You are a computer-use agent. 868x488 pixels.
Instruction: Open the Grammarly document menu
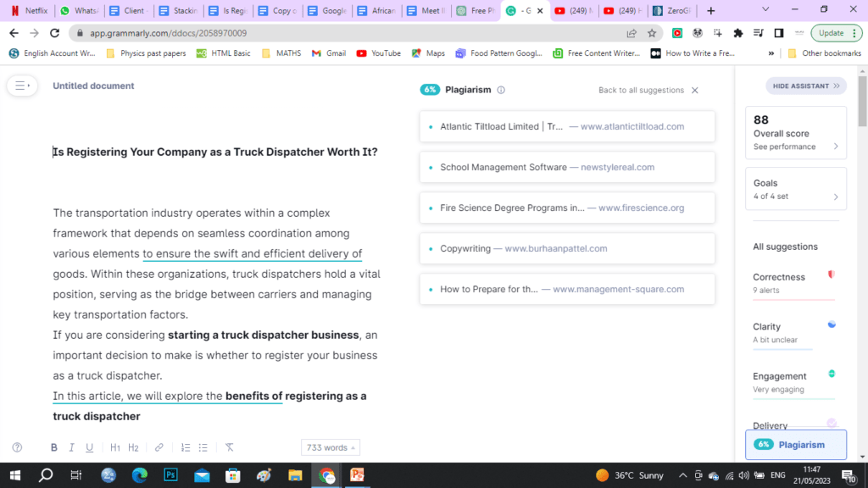click(21, 86)
